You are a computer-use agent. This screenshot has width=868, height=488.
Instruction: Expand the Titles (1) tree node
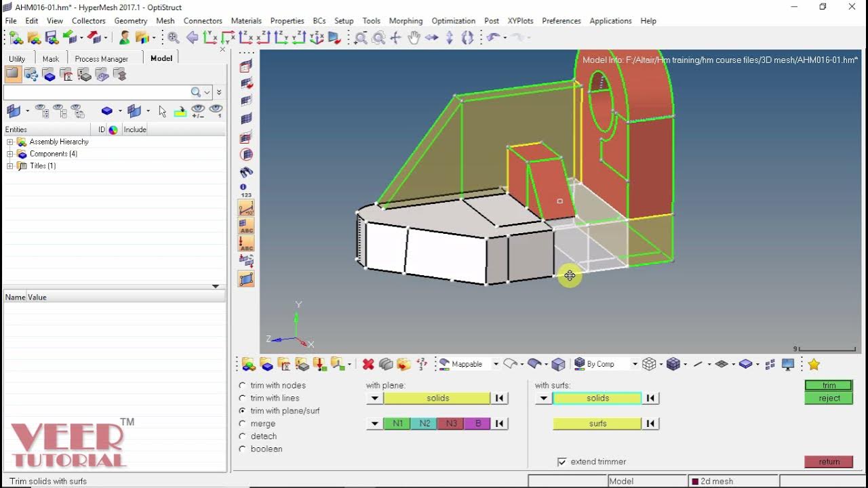(10, 166)
